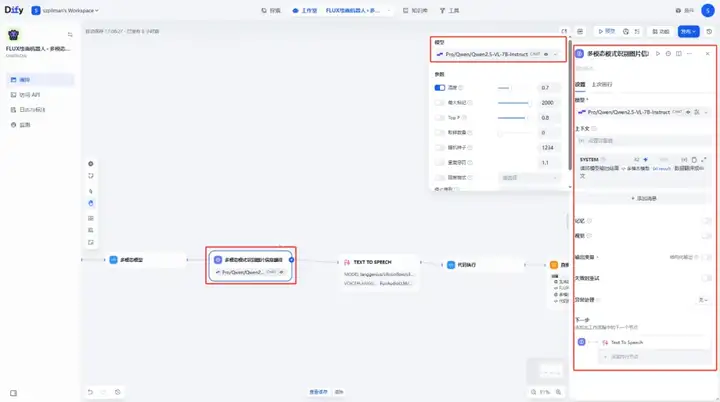Open the Tools (工具) top nav item
Screen dimensions: 720x402
(449, 10)
